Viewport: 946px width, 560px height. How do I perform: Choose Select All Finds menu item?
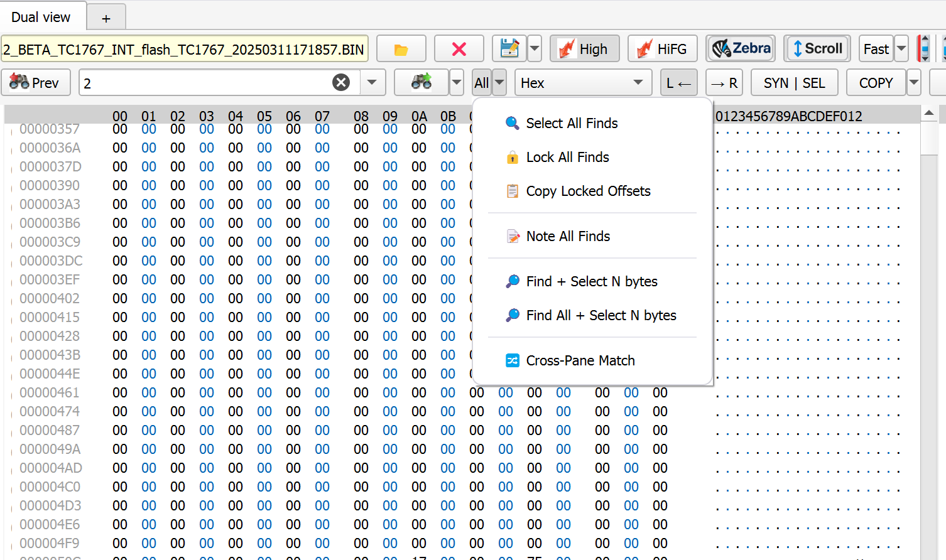coord(592,123)
